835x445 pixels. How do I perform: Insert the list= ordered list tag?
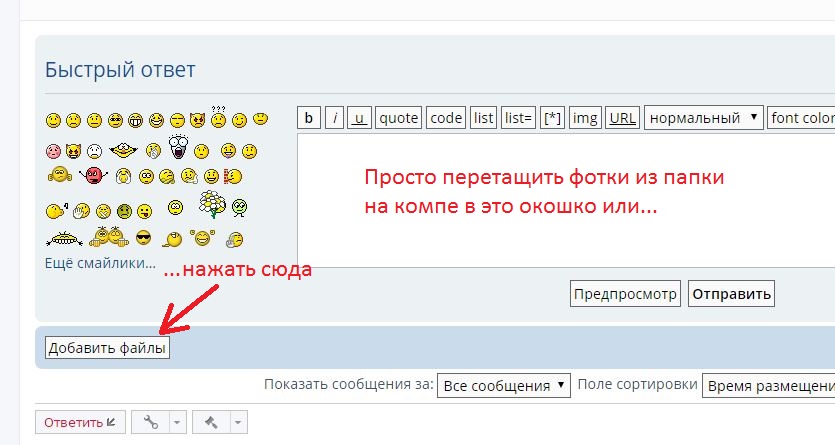(518, 118)
